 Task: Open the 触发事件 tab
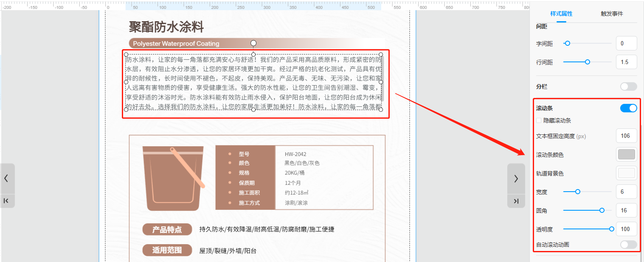612,14
